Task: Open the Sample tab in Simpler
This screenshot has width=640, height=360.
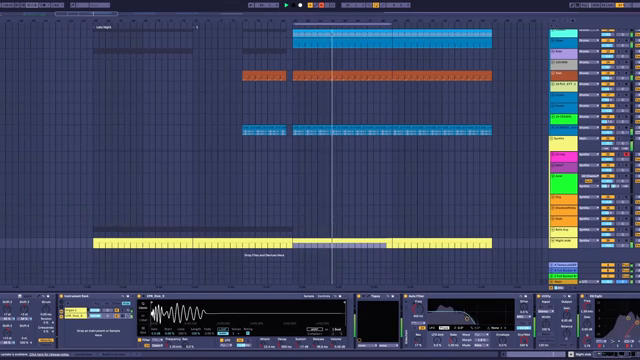Action: 309,296
